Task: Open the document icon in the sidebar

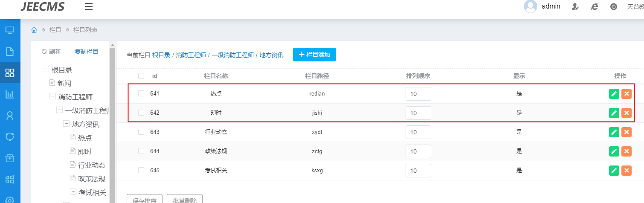Action: click(10, 52)
